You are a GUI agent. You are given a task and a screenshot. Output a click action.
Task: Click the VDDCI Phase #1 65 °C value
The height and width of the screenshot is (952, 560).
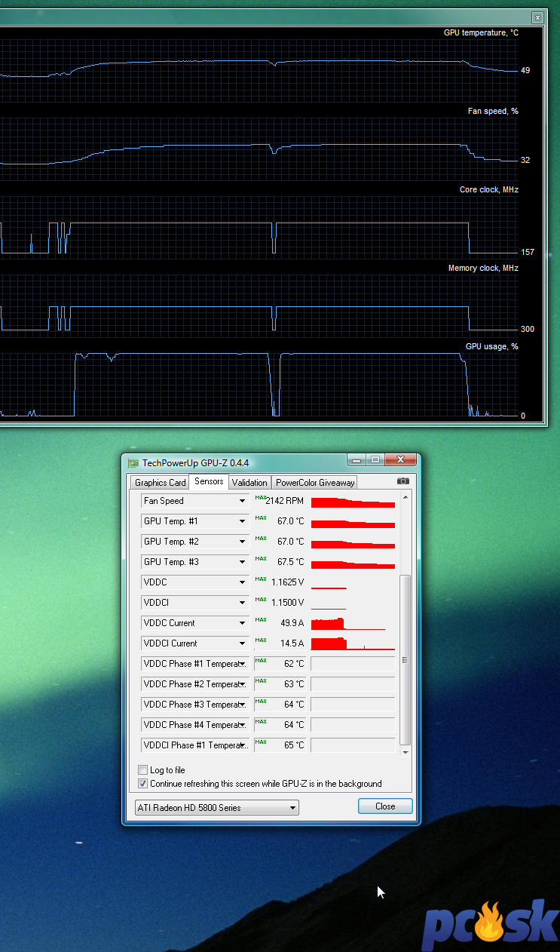[x=295, y=745]
